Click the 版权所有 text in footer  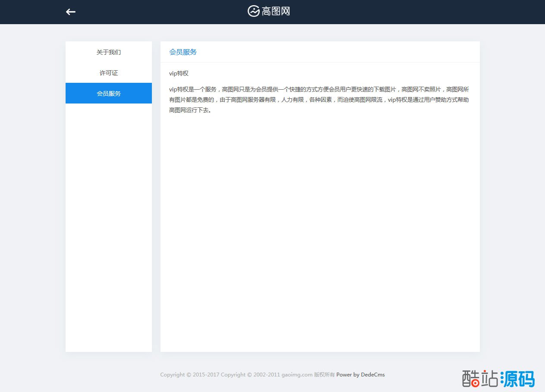pos(324,375)
